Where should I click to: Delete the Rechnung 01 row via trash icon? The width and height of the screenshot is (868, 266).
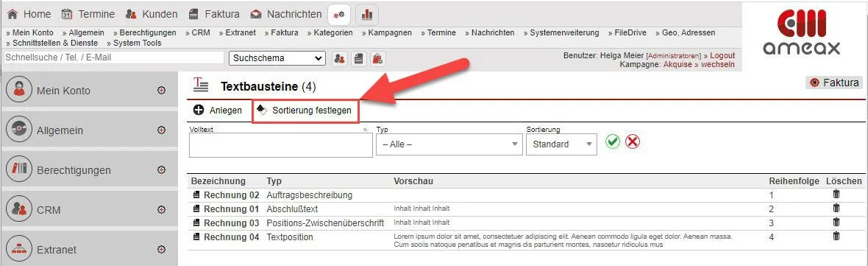pos(836,209)
